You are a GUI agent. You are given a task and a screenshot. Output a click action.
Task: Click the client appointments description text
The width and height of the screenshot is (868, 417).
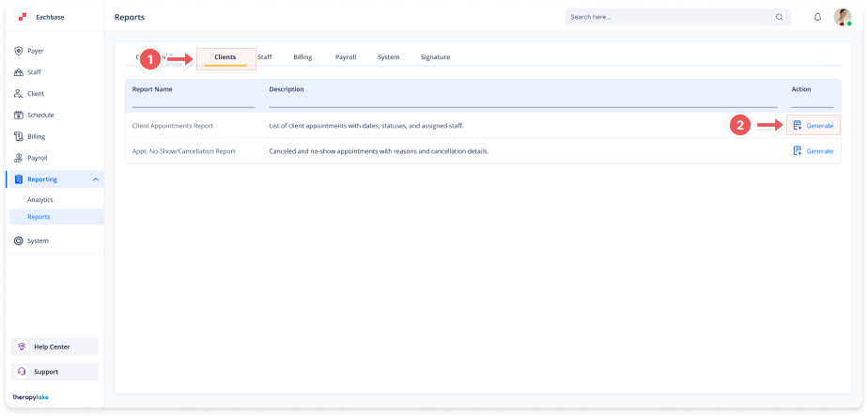(366, 126)
